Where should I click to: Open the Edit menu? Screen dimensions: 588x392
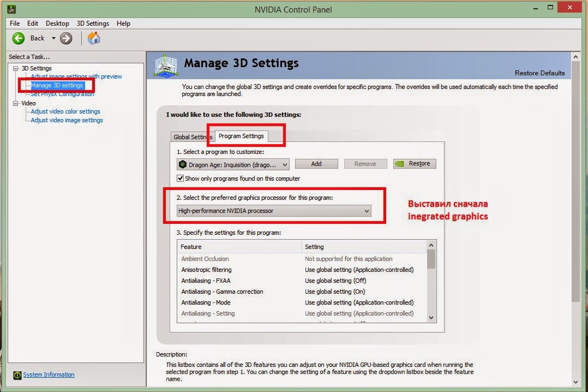pos(33,23)
